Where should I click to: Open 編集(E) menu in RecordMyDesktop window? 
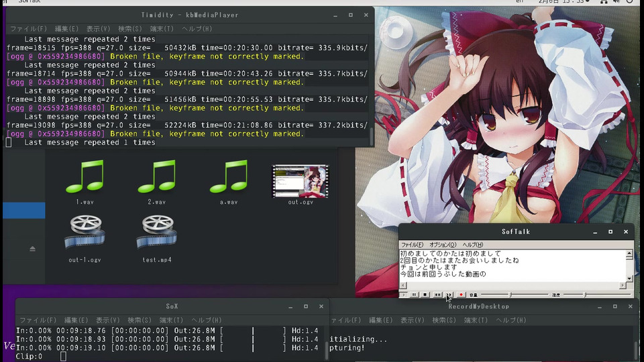380,320
